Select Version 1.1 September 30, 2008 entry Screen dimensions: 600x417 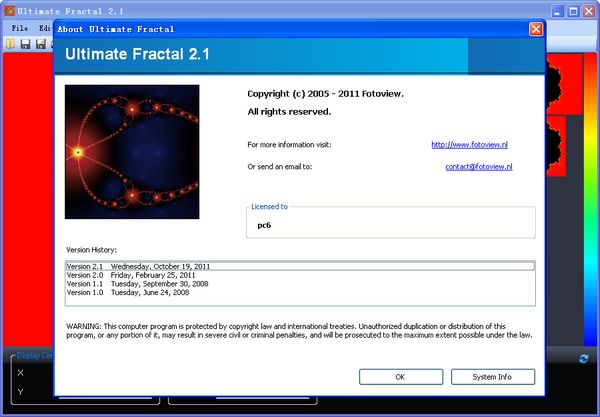coord(300,284)
